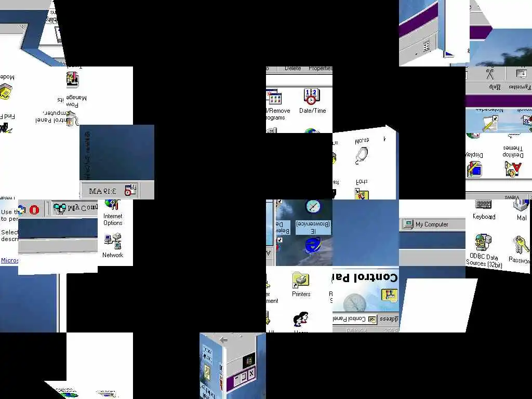Image resolution: width=532 pixels, height=399 pixels.
Task: Click the mirrored 3:19 AM tray clock
Action: click(x=102, y=191)
